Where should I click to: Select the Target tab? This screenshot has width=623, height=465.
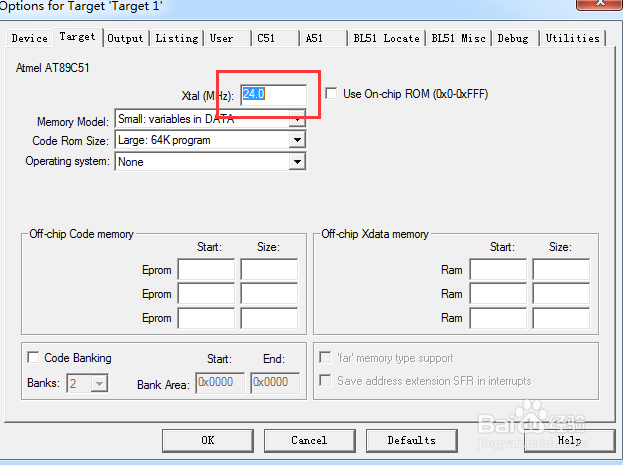(x=78, y=37)
